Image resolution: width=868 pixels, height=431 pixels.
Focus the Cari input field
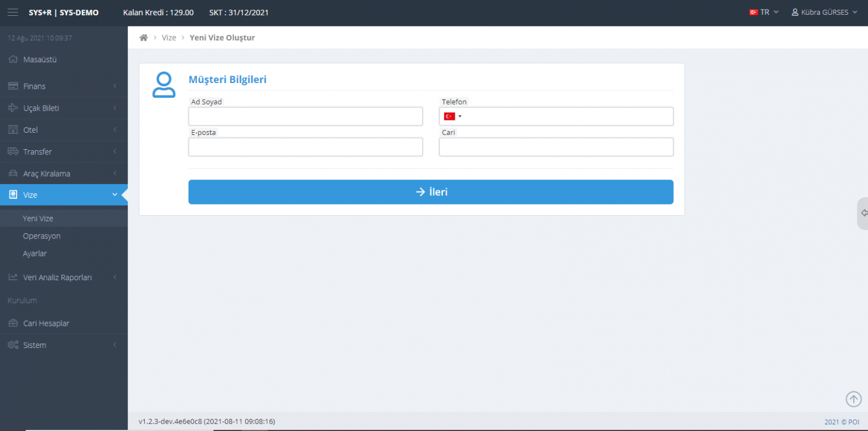click(556, 147)
